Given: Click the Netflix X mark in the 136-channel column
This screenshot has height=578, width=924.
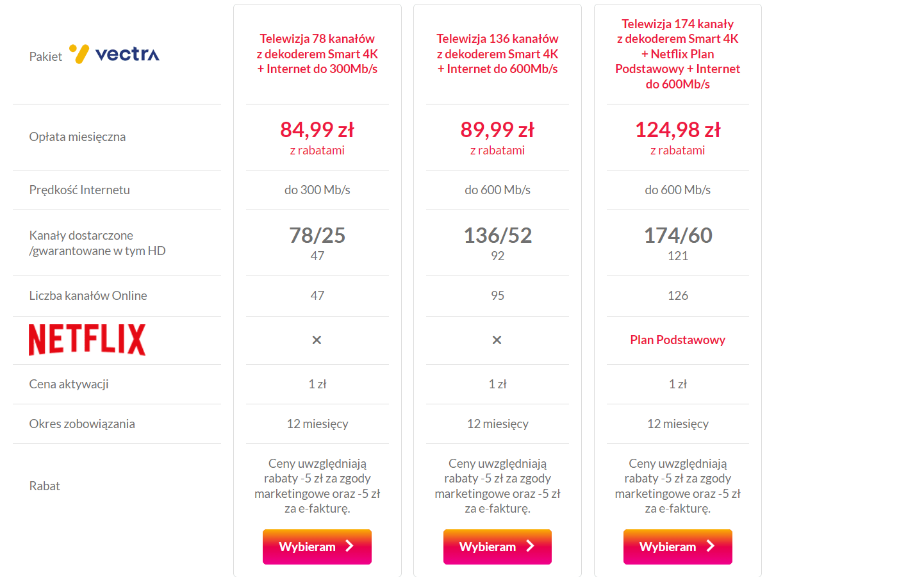Looking at the screenshot, I should point(497,340).
